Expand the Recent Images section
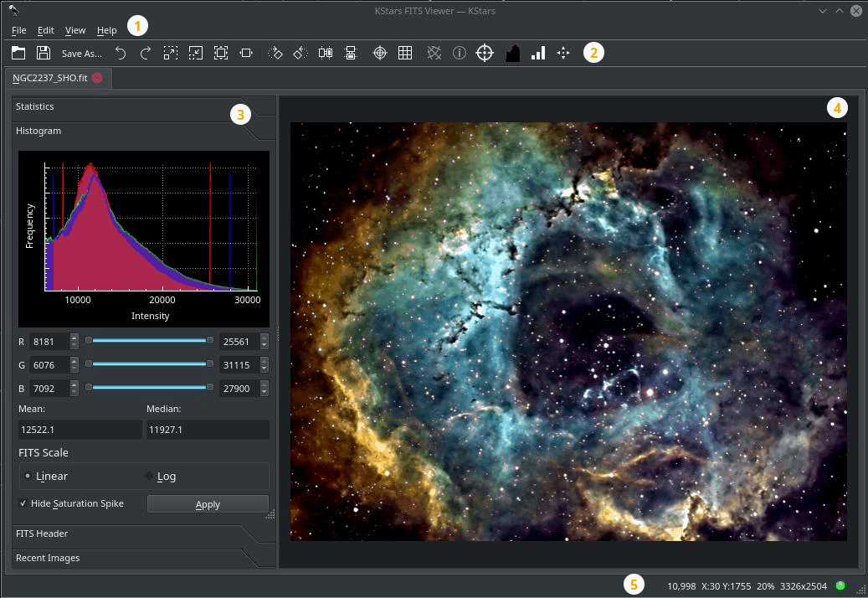The height and width of the screenshot is (598, 868). pos(48,558)
